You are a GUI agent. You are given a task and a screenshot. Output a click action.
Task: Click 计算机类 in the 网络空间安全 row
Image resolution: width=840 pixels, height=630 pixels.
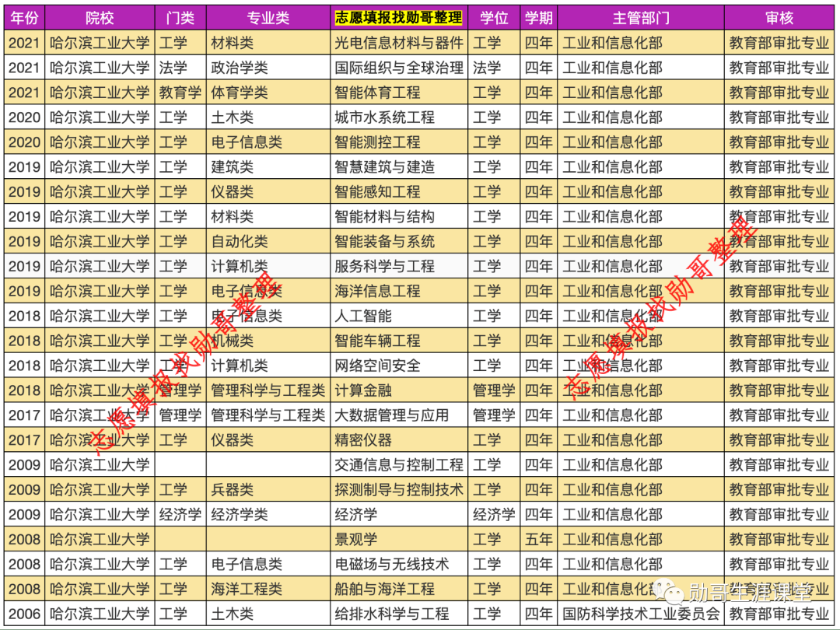[268, 366]
